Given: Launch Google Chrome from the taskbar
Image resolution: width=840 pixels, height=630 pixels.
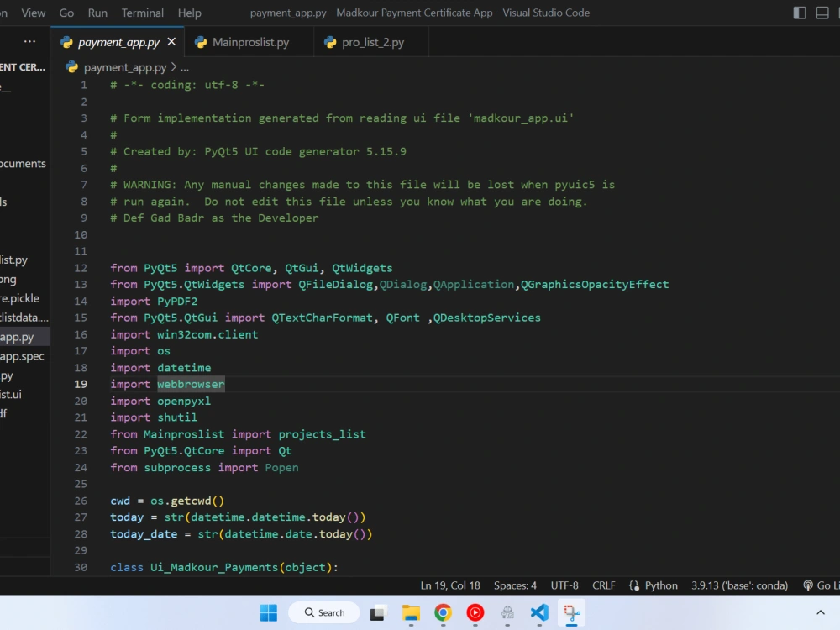Looking at the screenshot, I should pos(443,612).
